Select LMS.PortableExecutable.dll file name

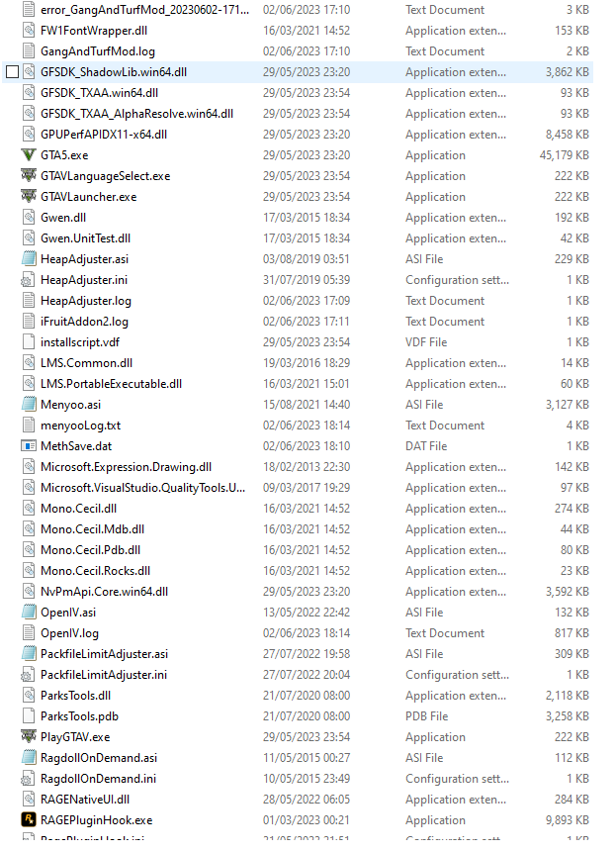[x=112, y=384]
